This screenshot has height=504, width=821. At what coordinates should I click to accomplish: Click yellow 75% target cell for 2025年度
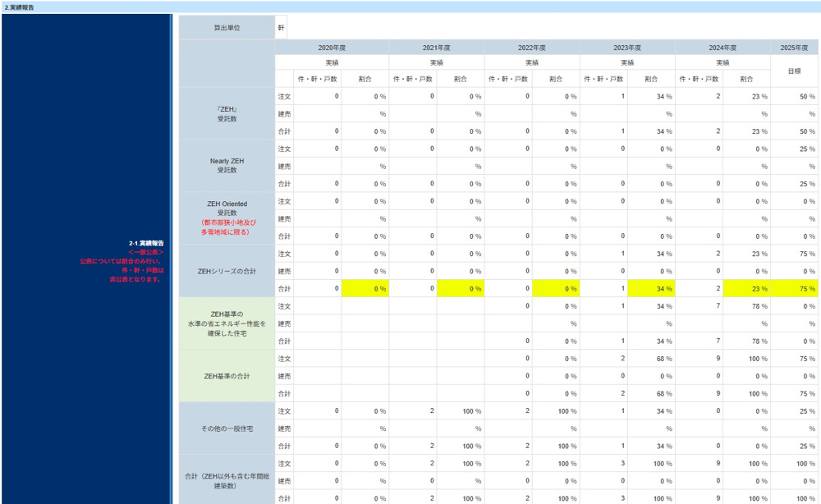click(795, 289)
